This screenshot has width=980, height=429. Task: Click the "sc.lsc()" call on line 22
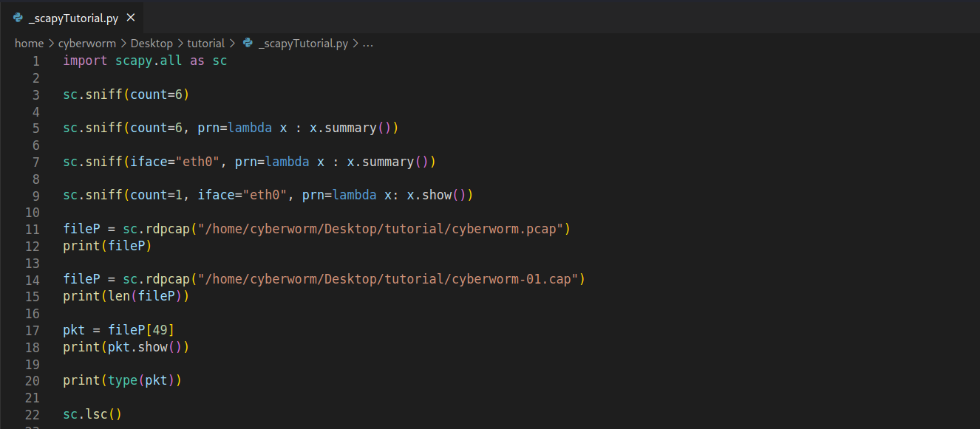[x=92, y=414]
